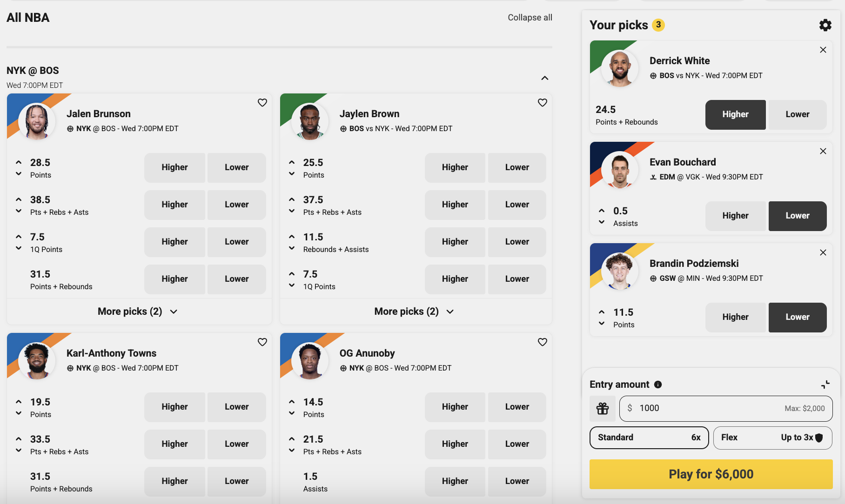Pick Lower on OG Anunoby 1.5 Assists
Screen dimensions: 845x504
(x=517, y=481)
